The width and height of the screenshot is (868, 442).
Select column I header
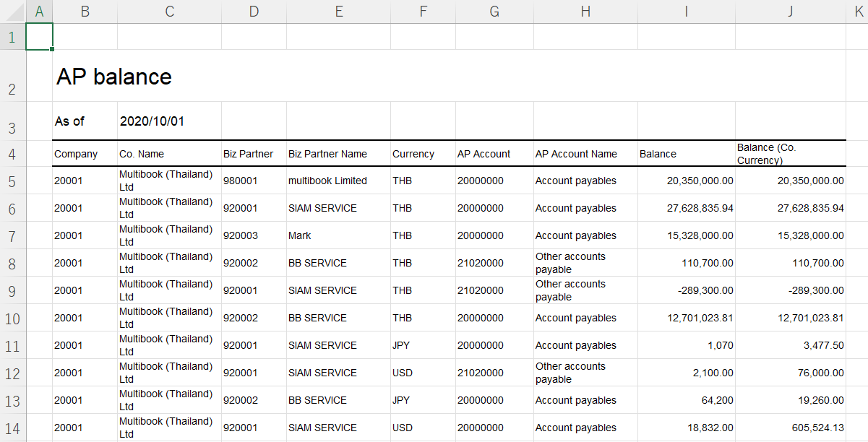(x=687, y=12)
